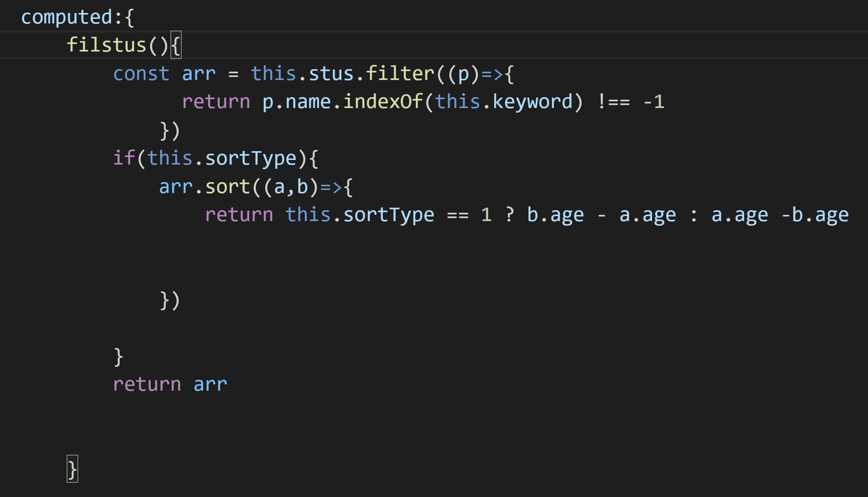
Task: Click the closing '})' of the filter callback
Action: (x=170, y=131)
